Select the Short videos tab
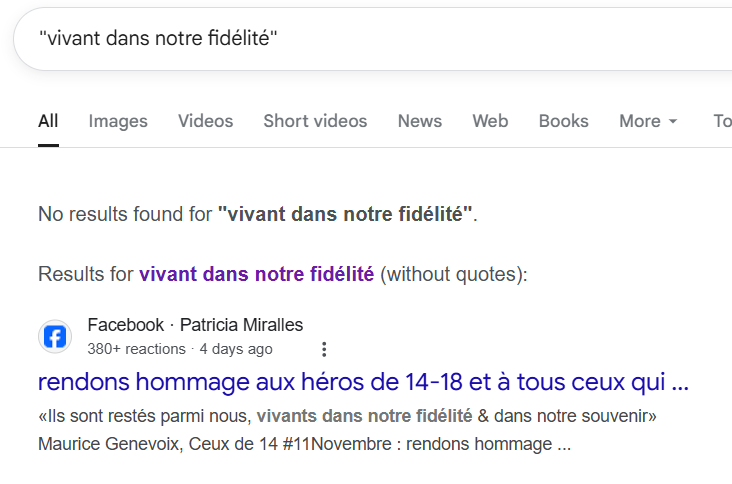This screenshot has width=732, height=484. [x=315, y=121]
